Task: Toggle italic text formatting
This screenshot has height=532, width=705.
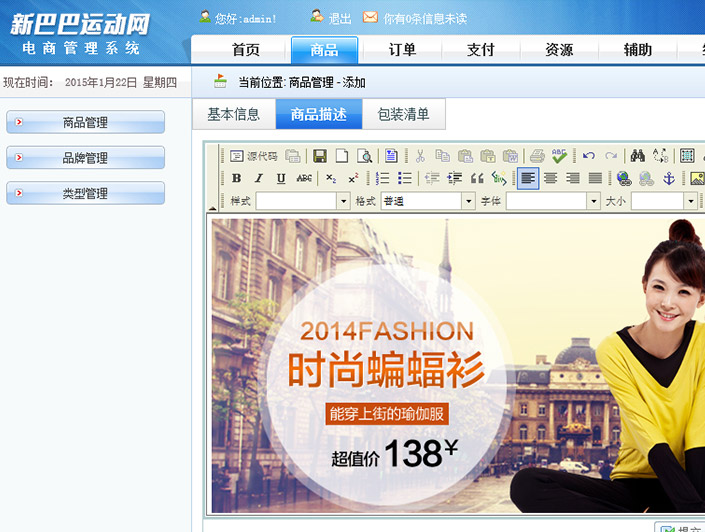Action: (258, 179)
